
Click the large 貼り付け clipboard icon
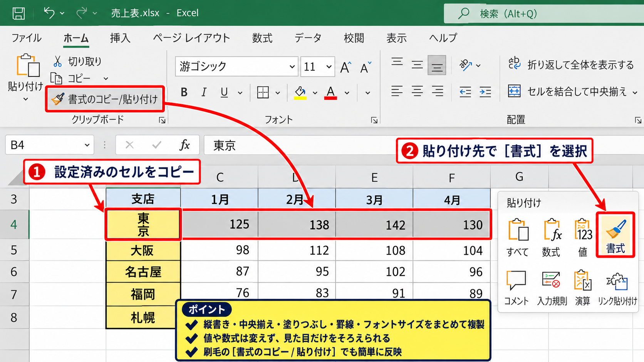pos(28,65)
